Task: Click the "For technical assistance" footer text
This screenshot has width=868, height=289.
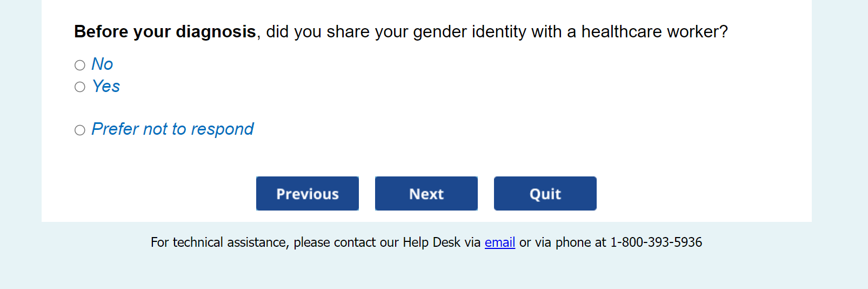Action: click(219, 242)
